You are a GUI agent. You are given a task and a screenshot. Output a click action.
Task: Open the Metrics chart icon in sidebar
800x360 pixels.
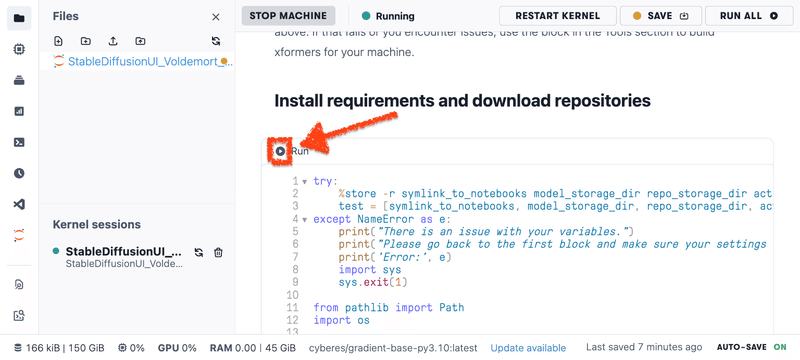point(19,111)
